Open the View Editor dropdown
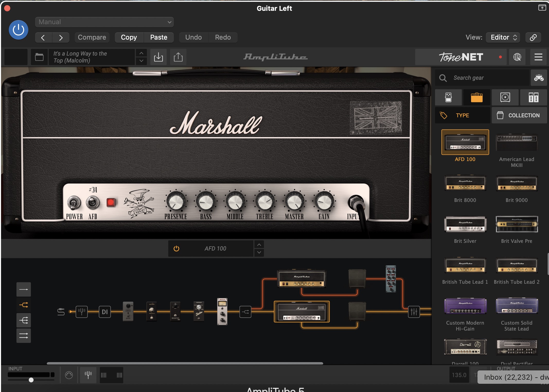 [503, 38]
